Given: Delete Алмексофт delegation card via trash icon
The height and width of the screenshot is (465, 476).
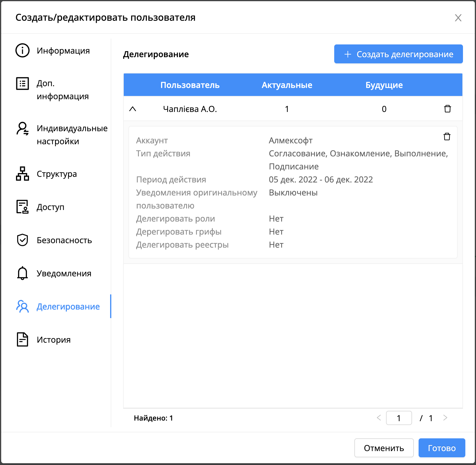Looking at the screenshot, I should coord(447,137).
